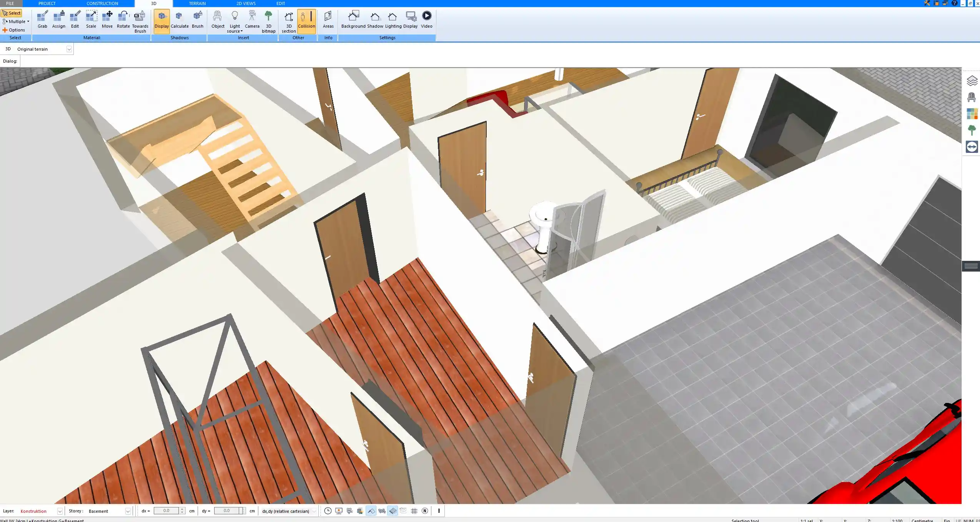Toggle the grid display icon
The height and width of the screenshot is (522, 980).
pos(414,511)
